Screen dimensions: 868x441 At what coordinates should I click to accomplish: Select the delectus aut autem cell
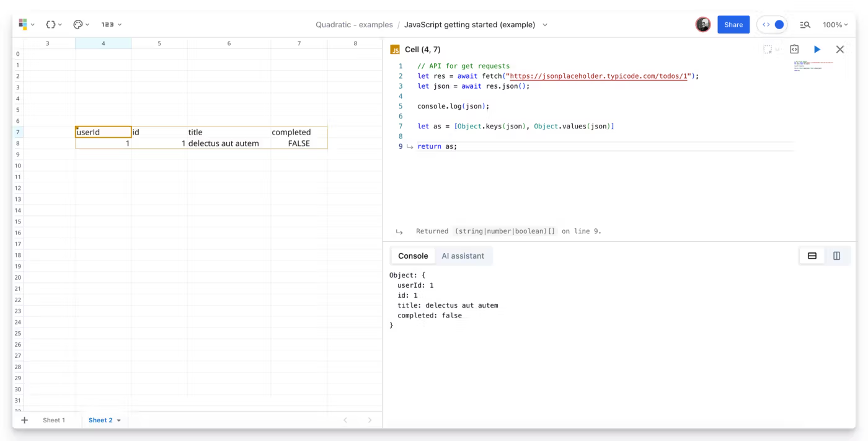pos(229,143)
